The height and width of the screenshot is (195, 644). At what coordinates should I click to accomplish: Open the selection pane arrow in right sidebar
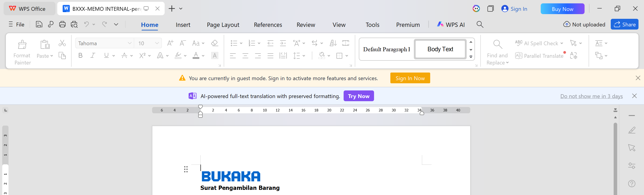[632, 148]
